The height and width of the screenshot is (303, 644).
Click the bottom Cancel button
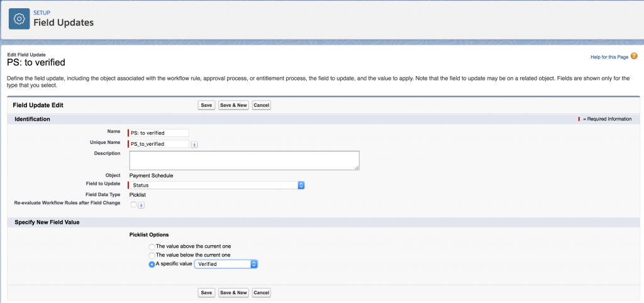tap(261, 292)
